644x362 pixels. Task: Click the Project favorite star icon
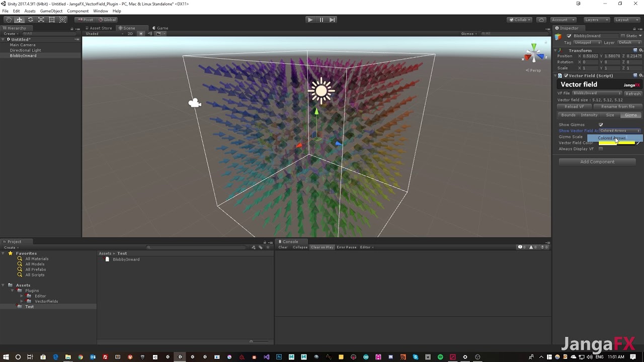point(268,247)
